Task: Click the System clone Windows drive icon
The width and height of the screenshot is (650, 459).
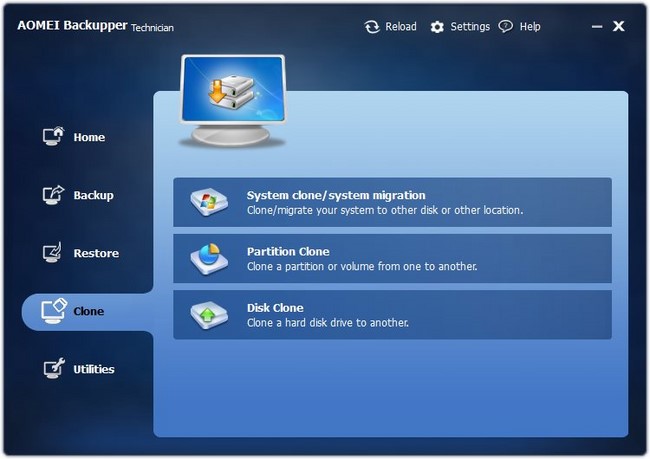Action: (x=210, y=203)
